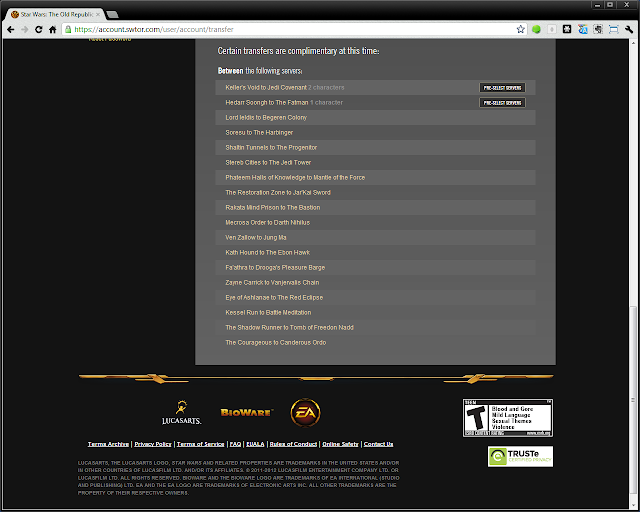640x512 pixels.
Task: Select row Lord Ieldis to Begeren Colony
Action: tap(375, 118)
